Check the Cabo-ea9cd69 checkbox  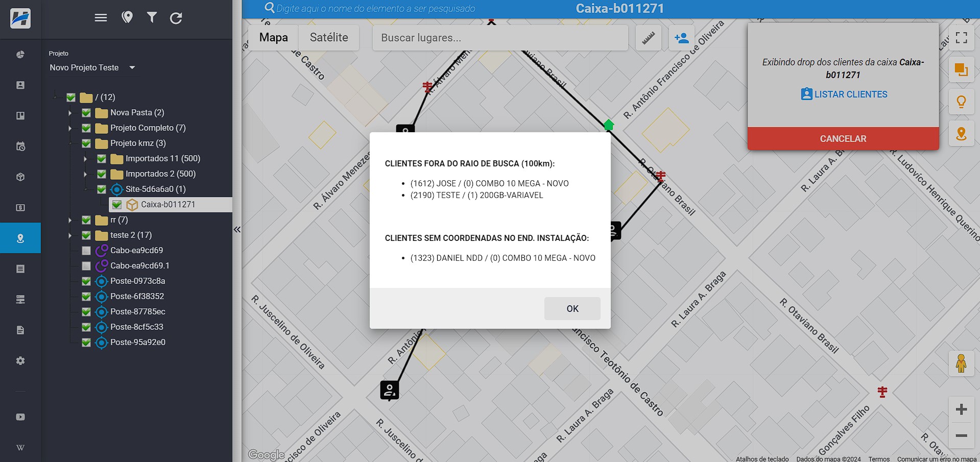86,251
